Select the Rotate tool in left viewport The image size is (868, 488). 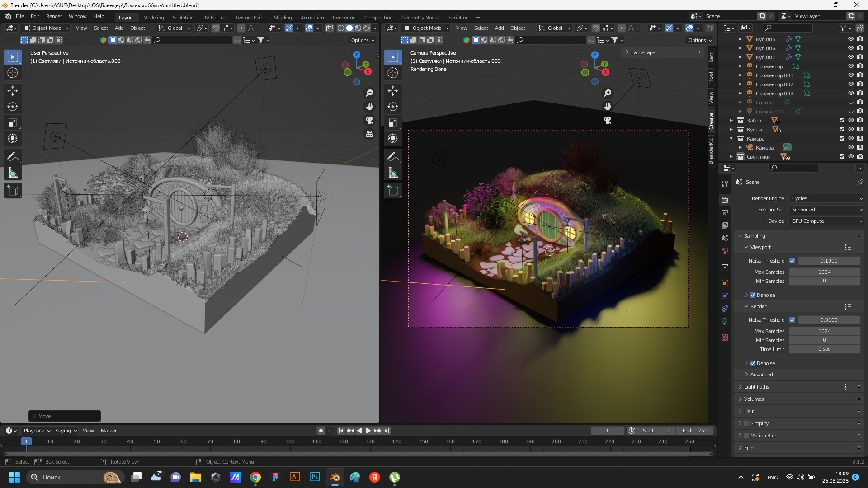pyautogui.click(x=13, y=107)
